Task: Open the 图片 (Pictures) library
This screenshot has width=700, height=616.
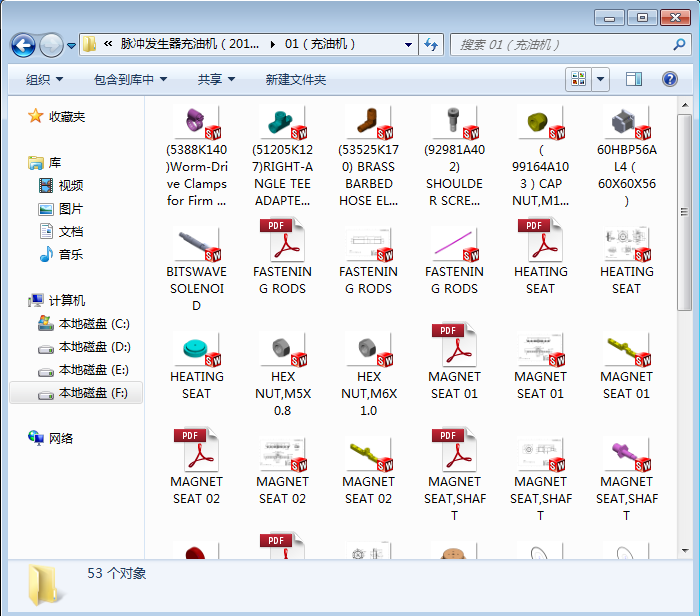Action: point(71,209)
